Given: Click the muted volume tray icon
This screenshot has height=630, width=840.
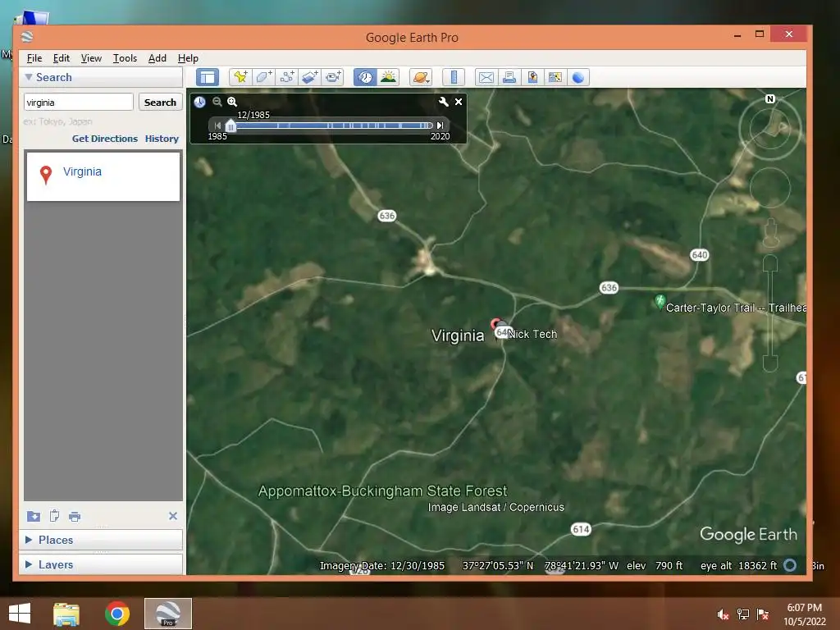Looking at the screenshot, I should pyautogui.click(x=722, y=614).
